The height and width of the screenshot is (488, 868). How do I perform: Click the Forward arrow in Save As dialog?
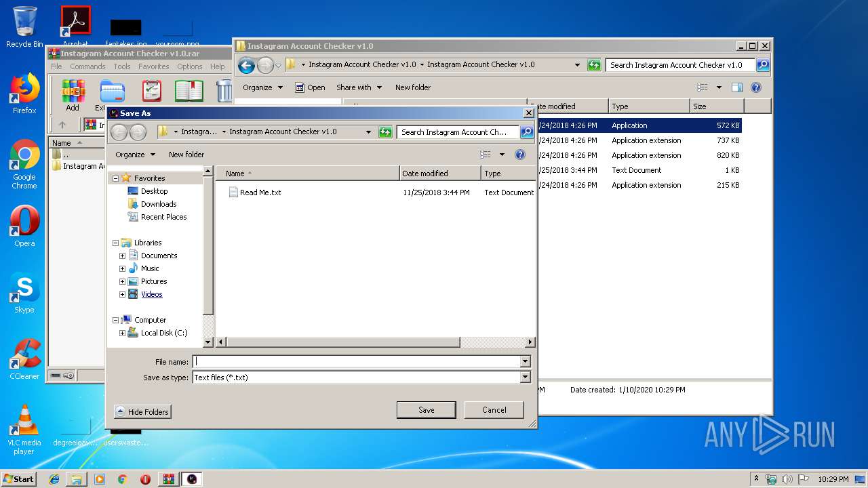click(x=138, y=132)
